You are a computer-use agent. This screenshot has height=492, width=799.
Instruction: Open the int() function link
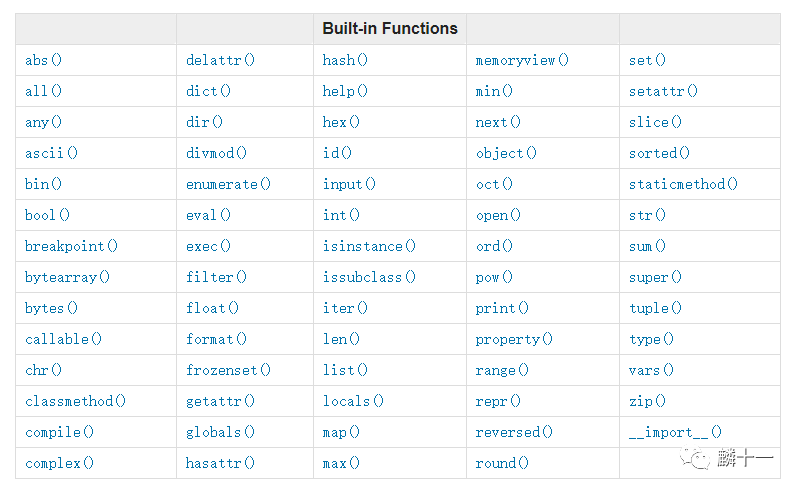(341, 215)
